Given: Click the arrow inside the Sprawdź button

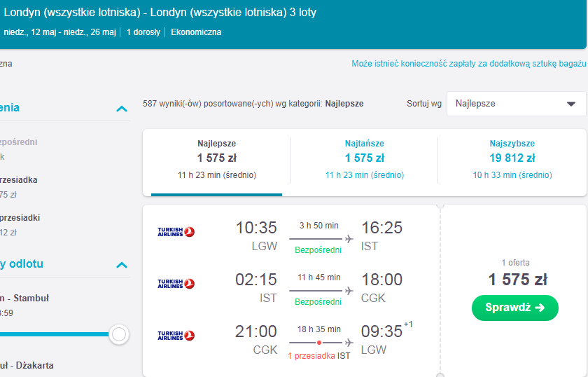Looking at the screenshot, I should [x=540, y=308].
